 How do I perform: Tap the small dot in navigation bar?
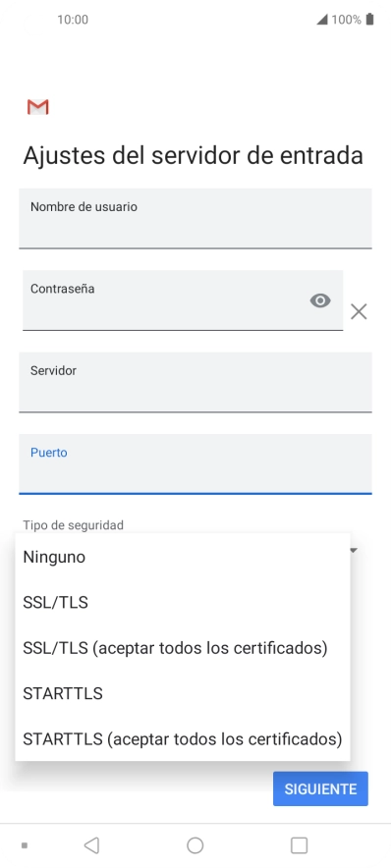pyautogui.click(x=25, y=845)
